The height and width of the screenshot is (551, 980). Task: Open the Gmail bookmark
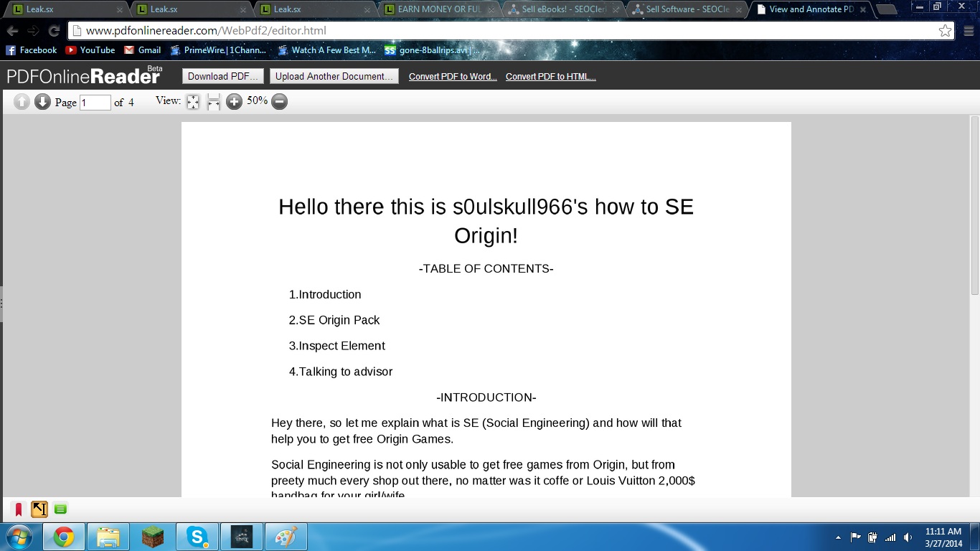point(142,50)
